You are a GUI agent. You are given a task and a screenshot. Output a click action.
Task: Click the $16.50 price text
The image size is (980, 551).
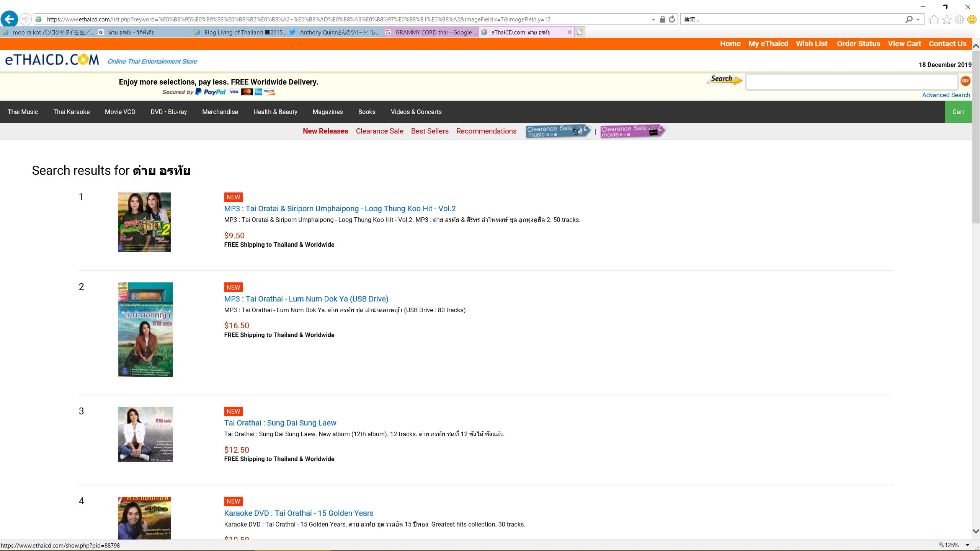(x=237, y=326)
